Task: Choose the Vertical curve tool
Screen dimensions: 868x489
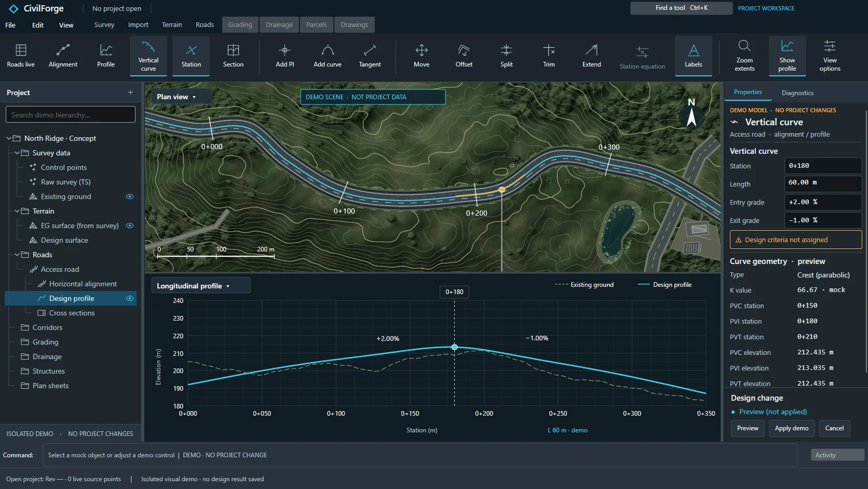Action: click(148, 56)
